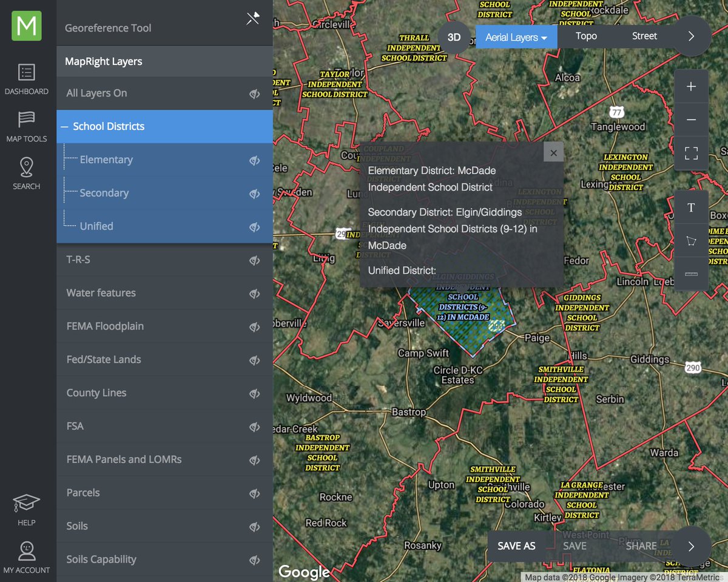This screenshot has width=728, height=582.
Task: Toggle visibility of All Layers On
Action: tap(255, 93)
